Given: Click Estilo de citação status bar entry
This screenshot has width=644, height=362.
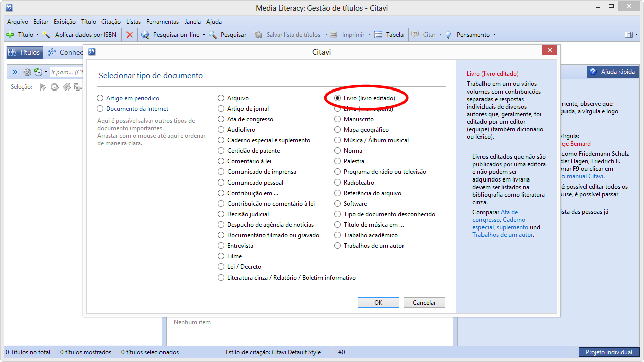Looking at the screenshot, I should click(x=273, y=352).
